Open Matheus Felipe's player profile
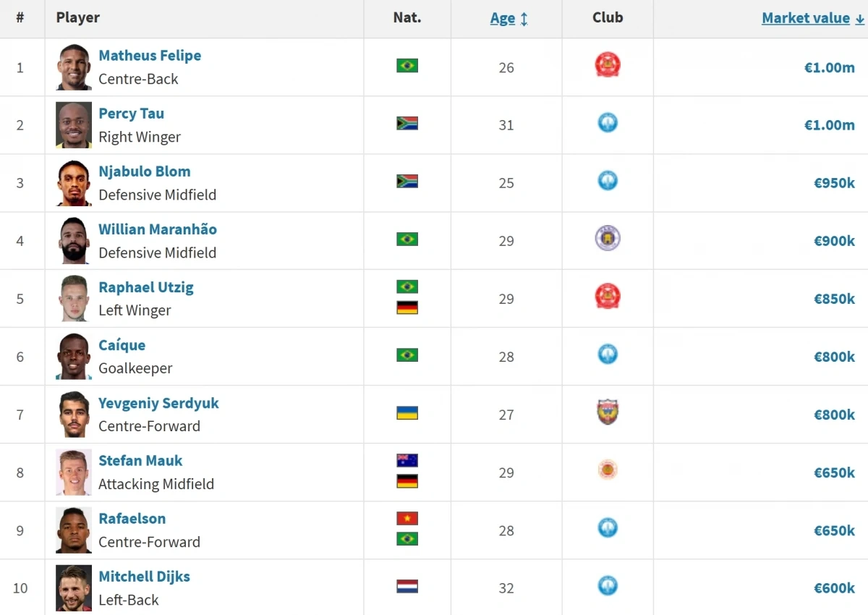This screenshot has height=615, width=868. (150, 55)
